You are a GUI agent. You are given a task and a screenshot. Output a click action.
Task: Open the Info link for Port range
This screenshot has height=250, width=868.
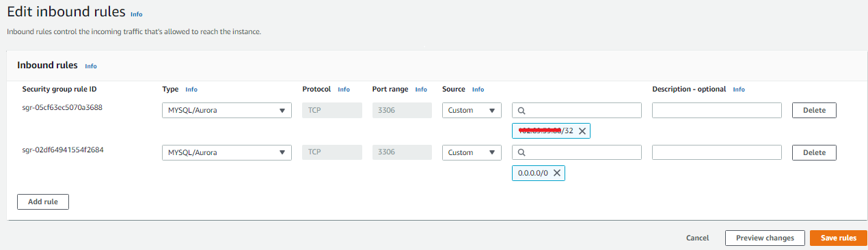click(x=421, y=89)
